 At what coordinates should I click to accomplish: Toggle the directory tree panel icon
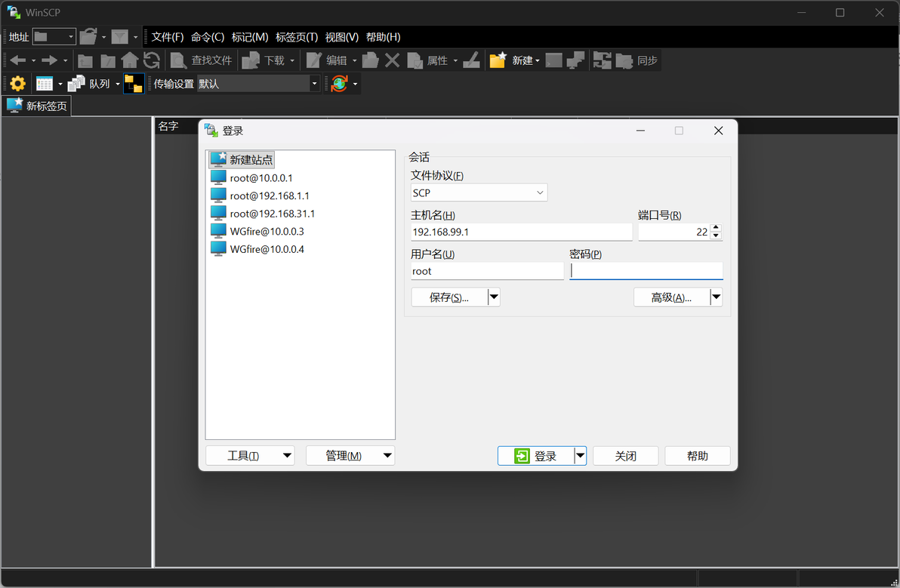coord(134,84)
